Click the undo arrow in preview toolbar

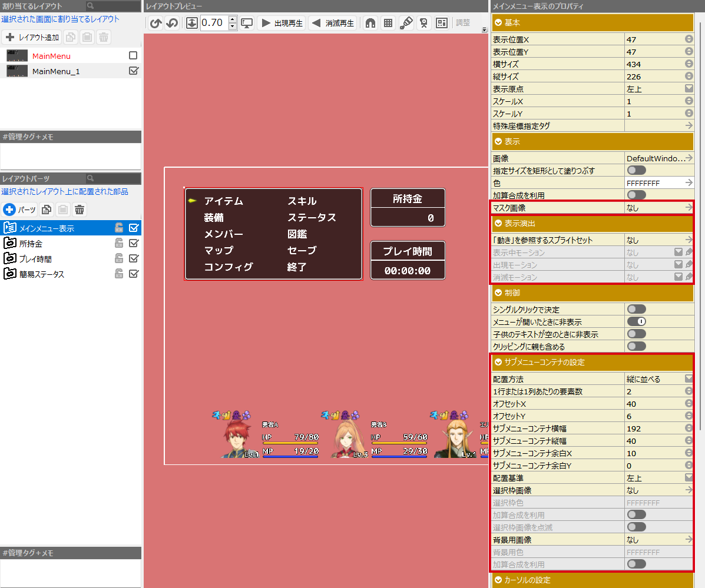(x=155, y=24)
